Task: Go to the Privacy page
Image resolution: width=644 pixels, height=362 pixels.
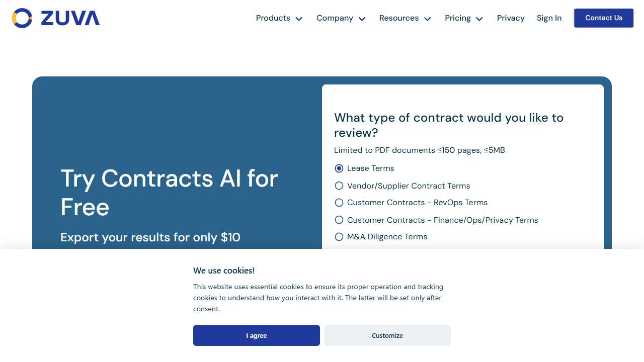Action: (x=511, y=18)
